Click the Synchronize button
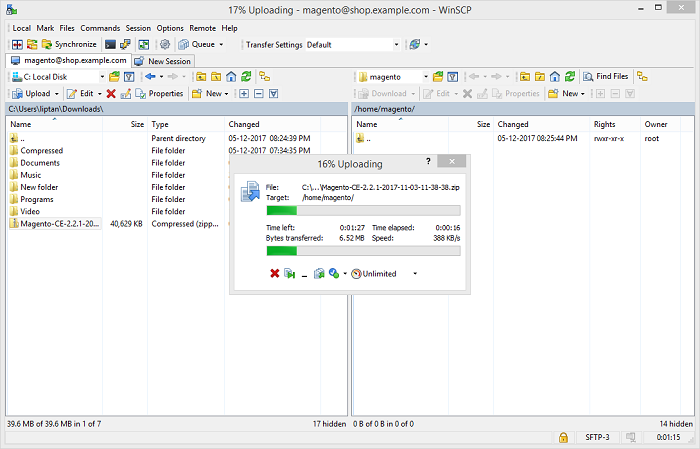 [x=69, y=44]
